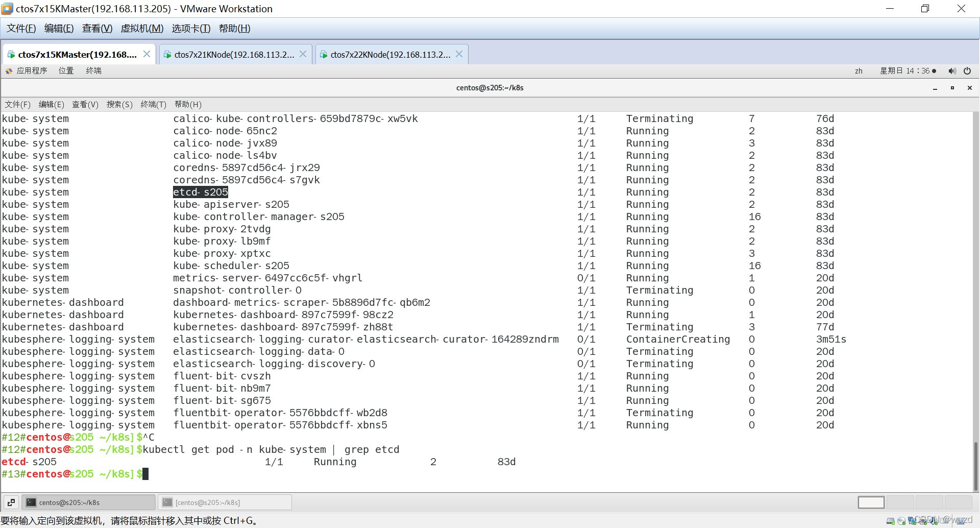
Task: Click the ContainerCreating status text
Action: (x=678, y=340)
